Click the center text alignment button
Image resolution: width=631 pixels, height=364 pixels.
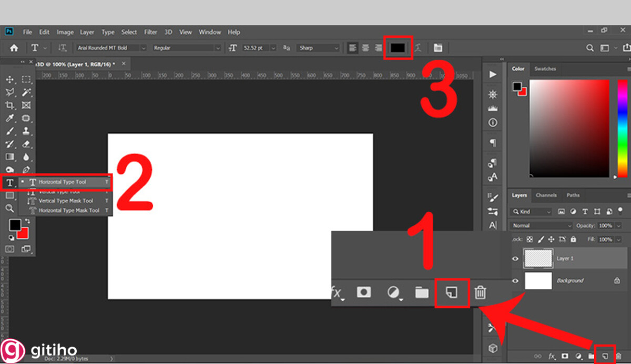[x=365, y=48]
